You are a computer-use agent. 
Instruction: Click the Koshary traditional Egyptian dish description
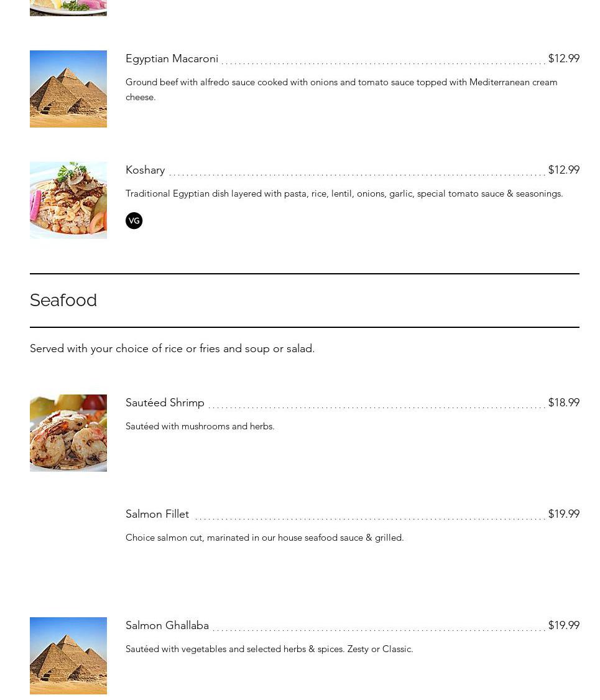point(344,194)
